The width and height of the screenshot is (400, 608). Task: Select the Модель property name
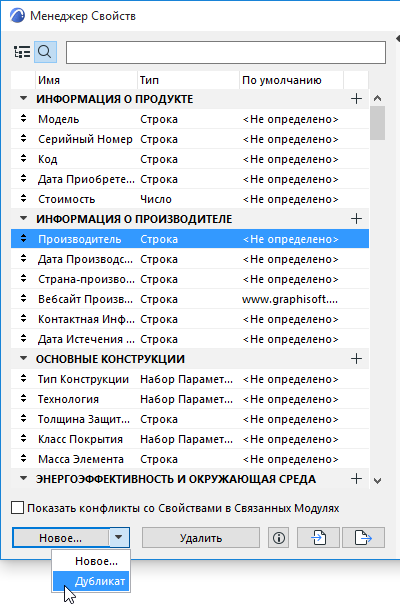click(x=59, y=119)
